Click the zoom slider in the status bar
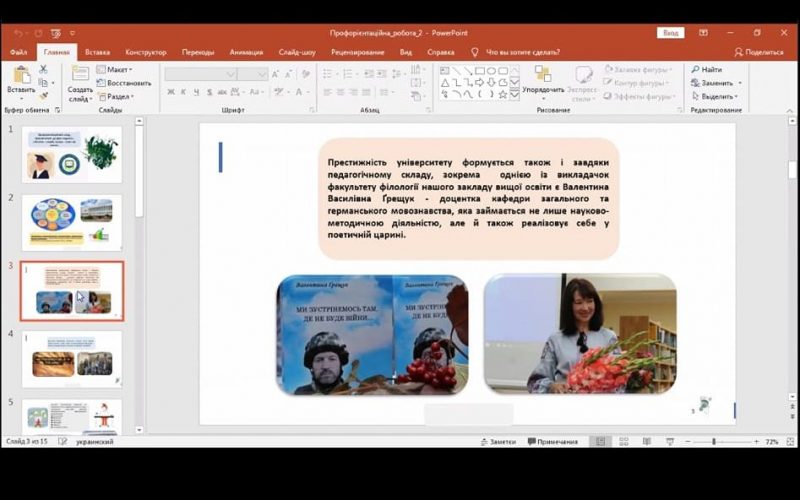The height and width of the screenshot is (500, 800). coord(714,441)
